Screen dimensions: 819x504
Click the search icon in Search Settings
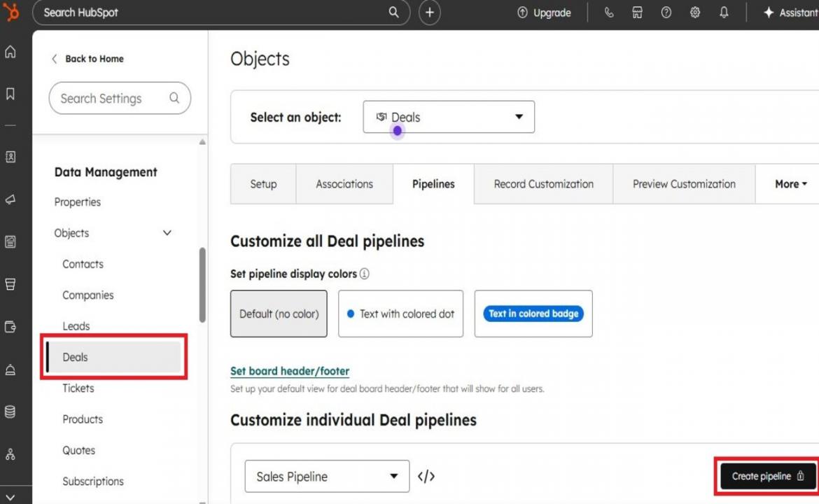pos(174,98)
